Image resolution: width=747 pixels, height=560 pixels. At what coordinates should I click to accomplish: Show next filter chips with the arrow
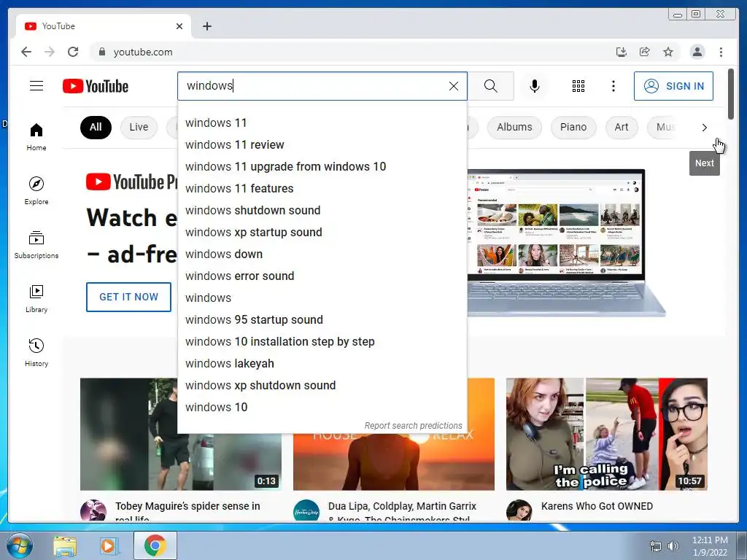[705, 128]
